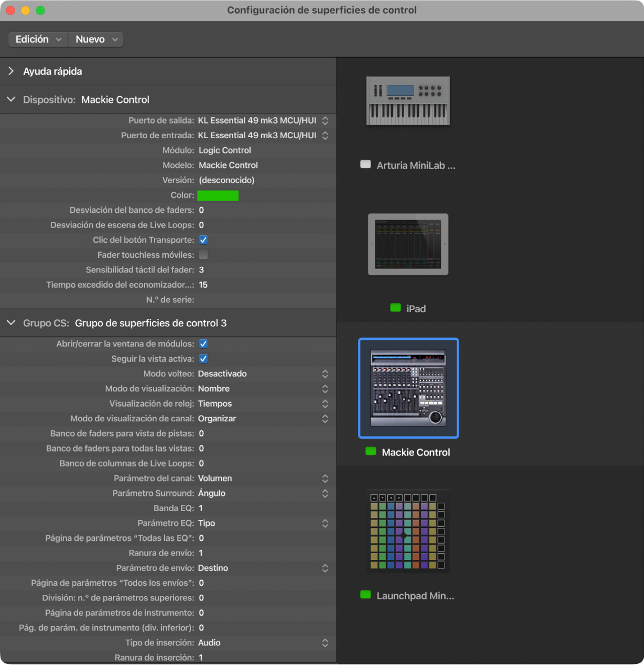Image resolution: width=644 pixels, height=665 pixels.
Task: Click Desviación del banco de faders value
Action: [202, 211]
